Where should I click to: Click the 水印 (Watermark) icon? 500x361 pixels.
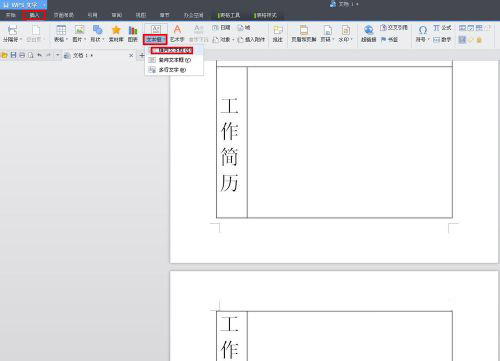[345, 30]
